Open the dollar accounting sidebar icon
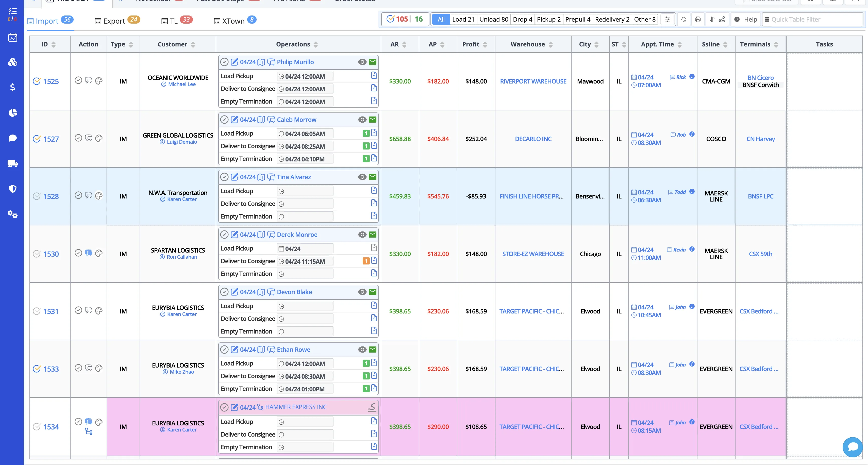 pos(12,88)
